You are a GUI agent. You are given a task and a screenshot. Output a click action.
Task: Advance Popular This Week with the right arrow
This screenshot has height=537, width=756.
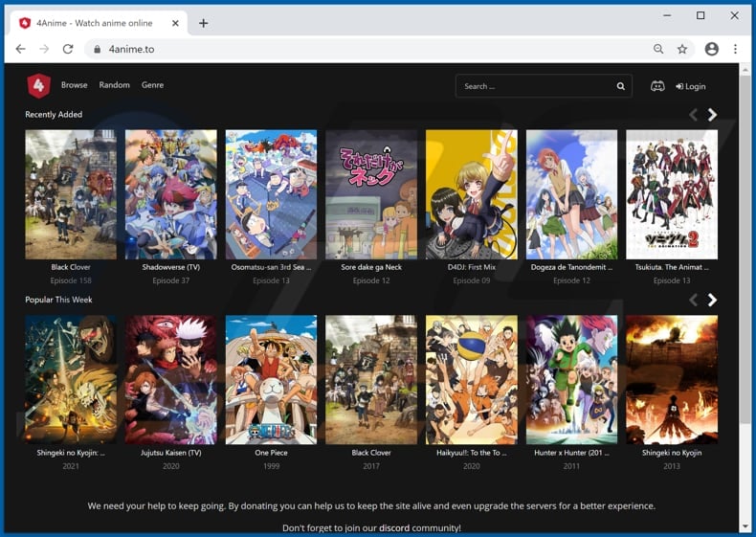(712, 301)
